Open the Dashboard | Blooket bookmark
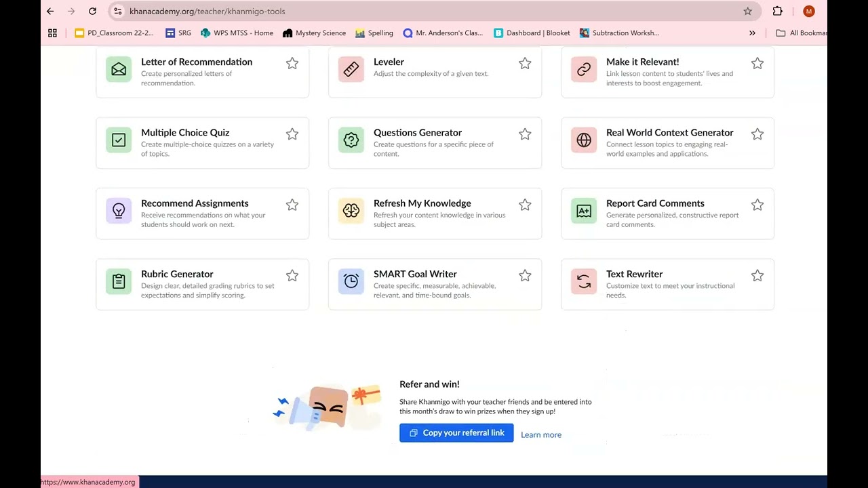The height and width of the screenshot is (488, 868). click(532, 33)
